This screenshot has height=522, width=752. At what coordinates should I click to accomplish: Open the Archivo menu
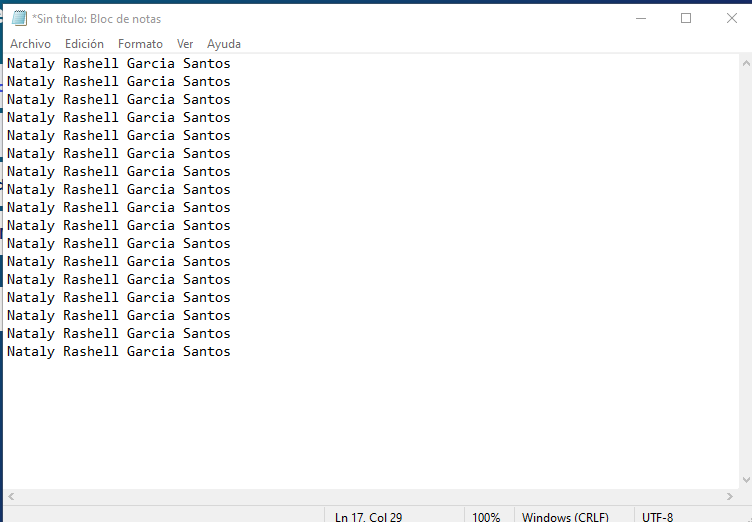click(30, 44)
